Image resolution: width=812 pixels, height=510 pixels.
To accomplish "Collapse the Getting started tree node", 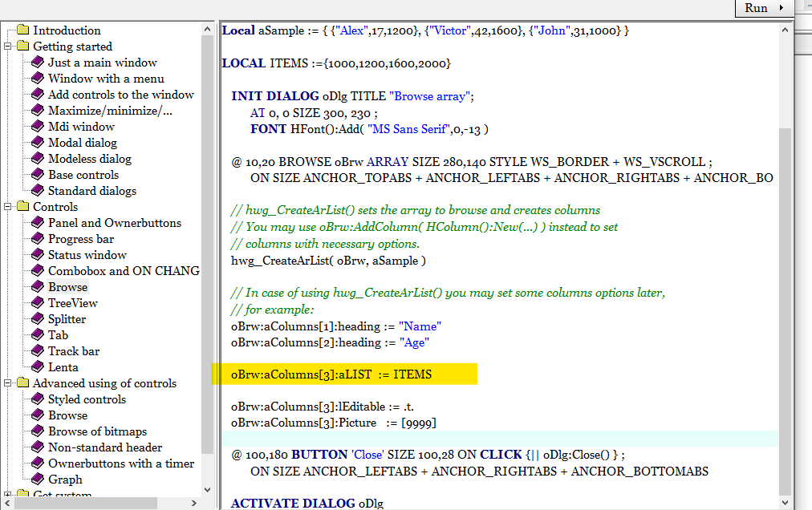I will click(8, 47).
